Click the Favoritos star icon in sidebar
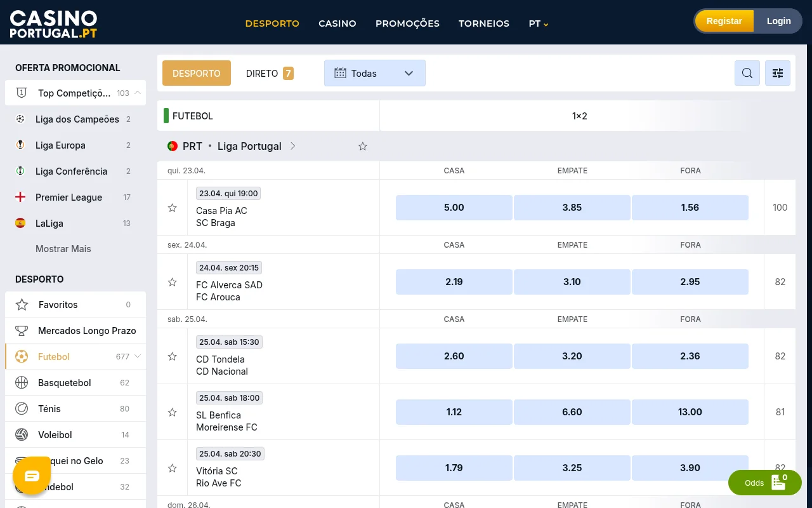Viewport: 812px width, 508px height. click(22, 305)
